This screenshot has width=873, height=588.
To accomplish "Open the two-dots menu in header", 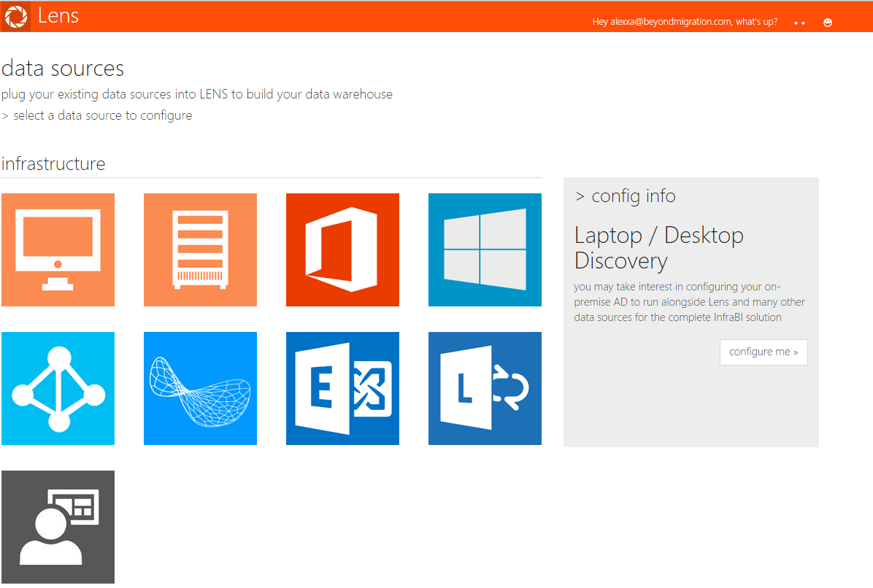I will coord(799,23).
